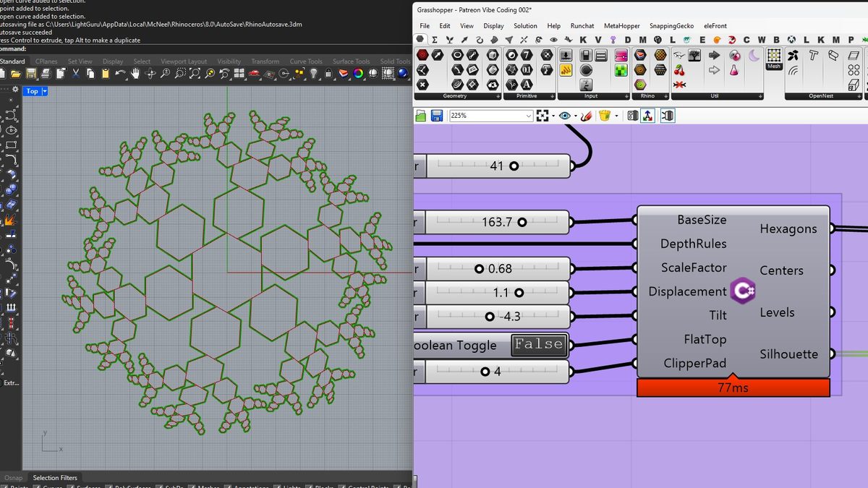Click the Cut scissors icon in Rhino

[x=75, y=73]
